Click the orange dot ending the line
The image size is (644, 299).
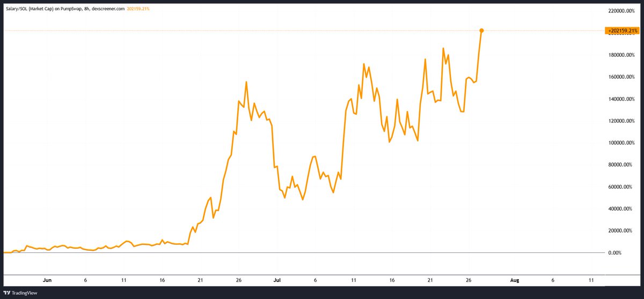tap(481, 31)
